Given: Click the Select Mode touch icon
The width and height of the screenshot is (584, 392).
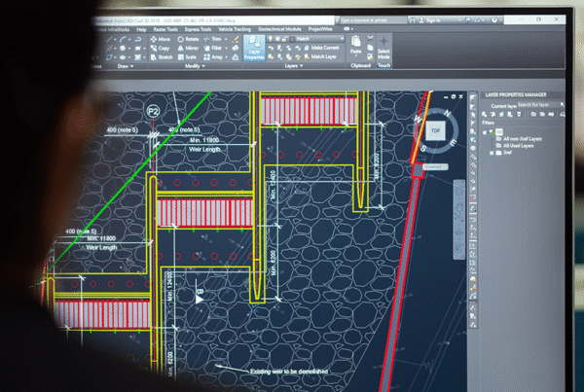Looking at the screenshot, I should (383, 49).
